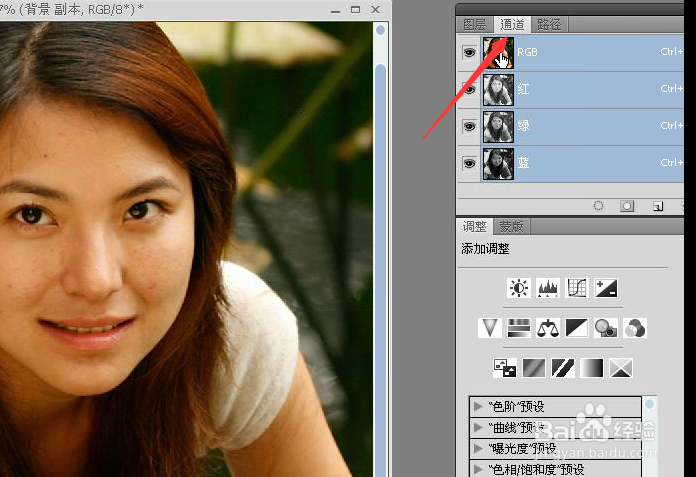The height and width of the screenshot is (477, 696).
Task: Expand the "色阶"预设 list
Action: (478, 406)
